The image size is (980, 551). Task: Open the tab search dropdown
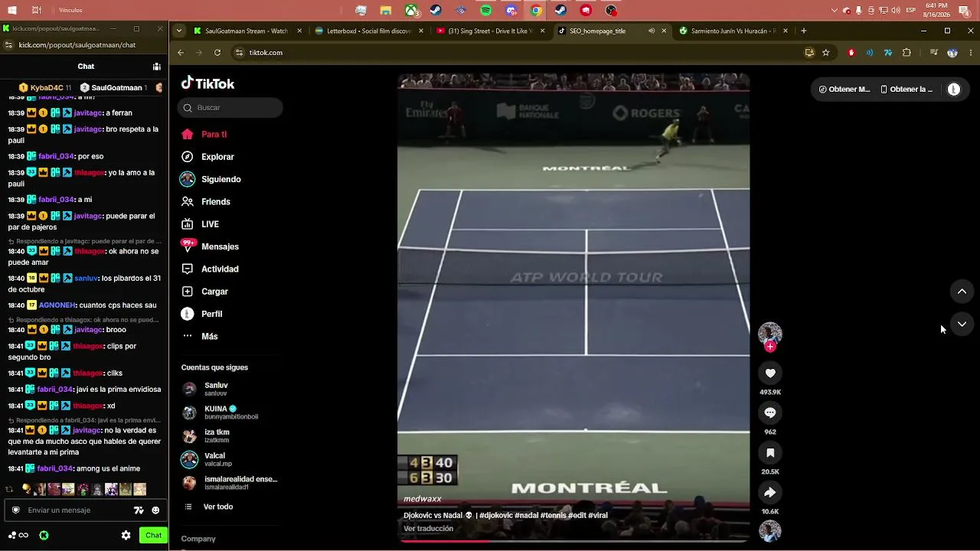tap(179, 31)
